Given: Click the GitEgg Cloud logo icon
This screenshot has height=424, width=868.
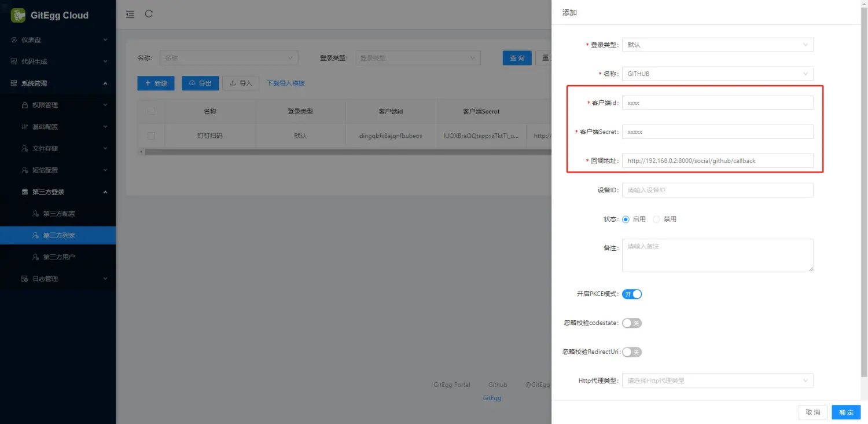Looking at the screenshot, I should click(x=18, y=15).
